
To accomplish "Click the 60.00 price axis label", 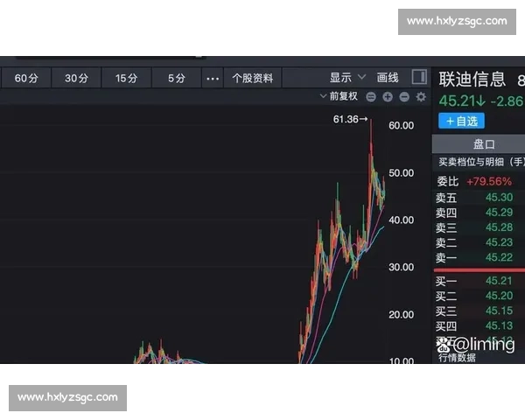I will click(401, 126).
